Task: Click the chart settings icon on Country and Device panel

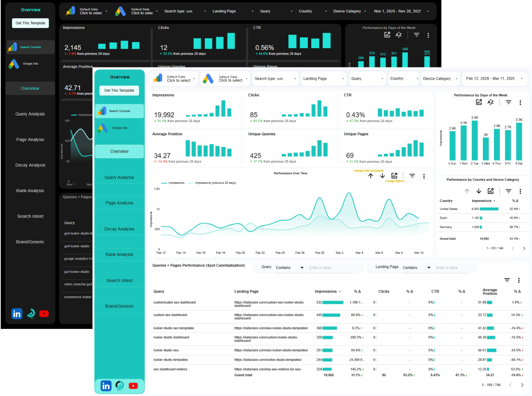Action: pos(490,191)
